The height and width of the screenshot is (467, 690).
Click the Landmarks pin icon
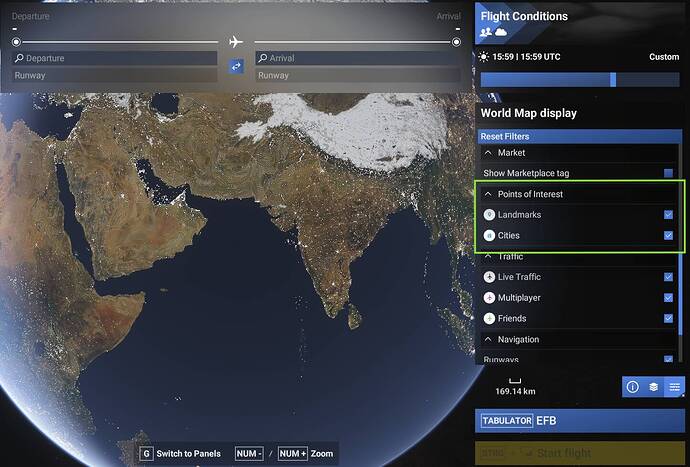coord(489,215)
